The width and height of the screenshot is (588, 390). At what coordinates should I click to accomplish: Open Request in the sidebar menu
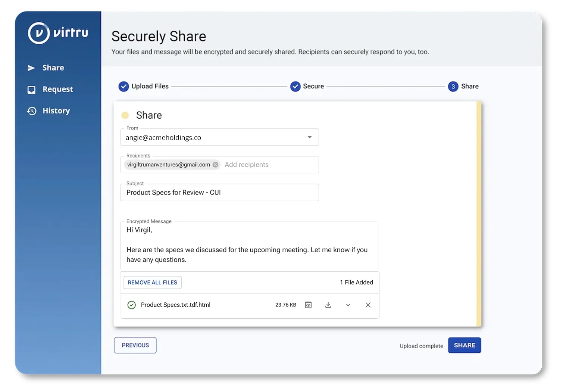click(57, 90)
